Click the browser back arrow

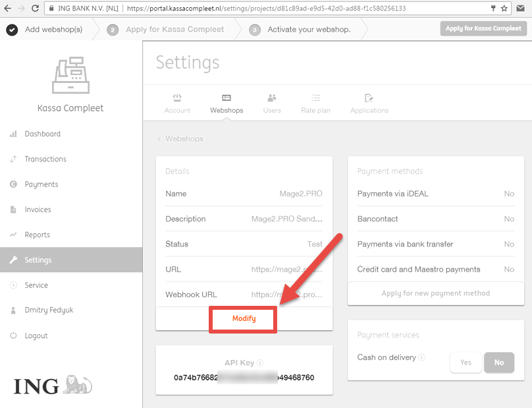point(7,8)
